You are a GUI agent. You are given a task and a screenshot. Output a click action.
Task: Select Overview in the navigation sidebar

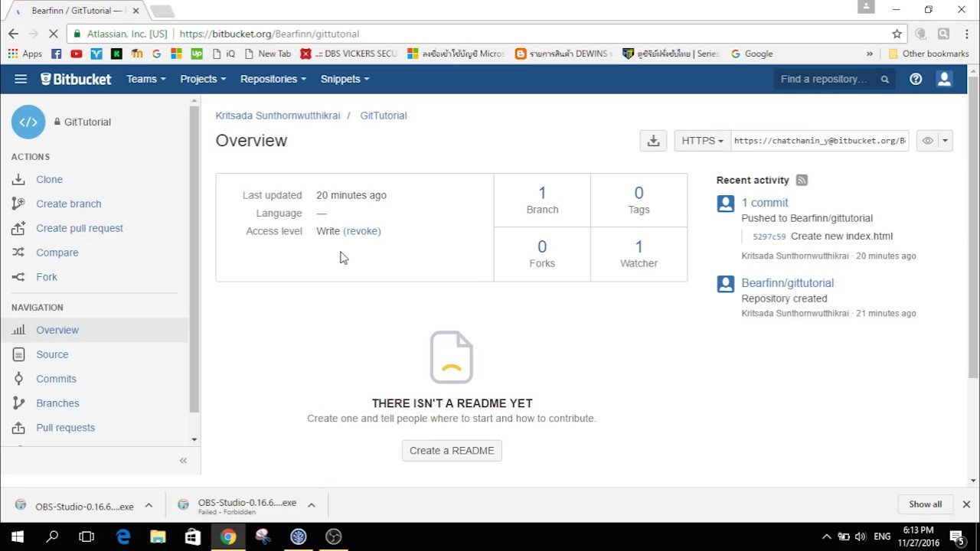pos(57,330)
